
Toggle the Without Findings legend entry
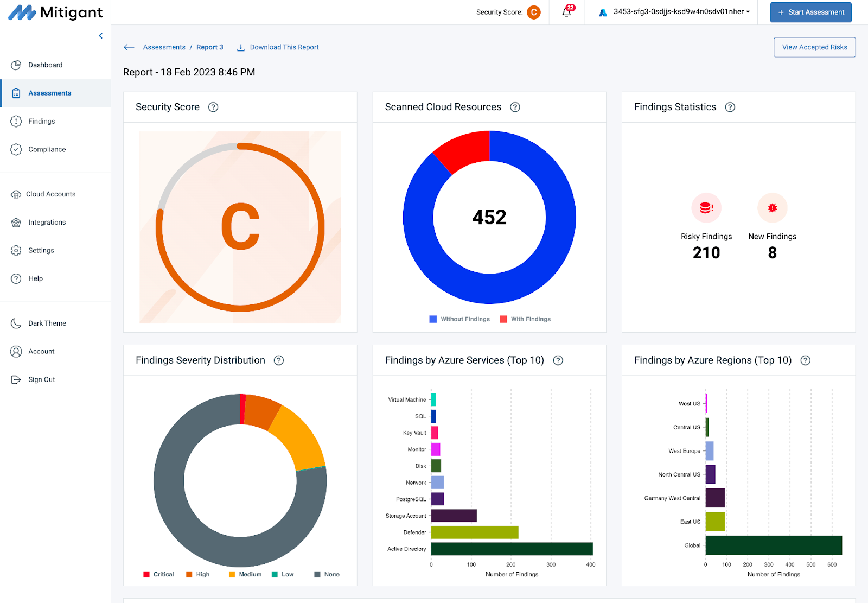point(459,319)
